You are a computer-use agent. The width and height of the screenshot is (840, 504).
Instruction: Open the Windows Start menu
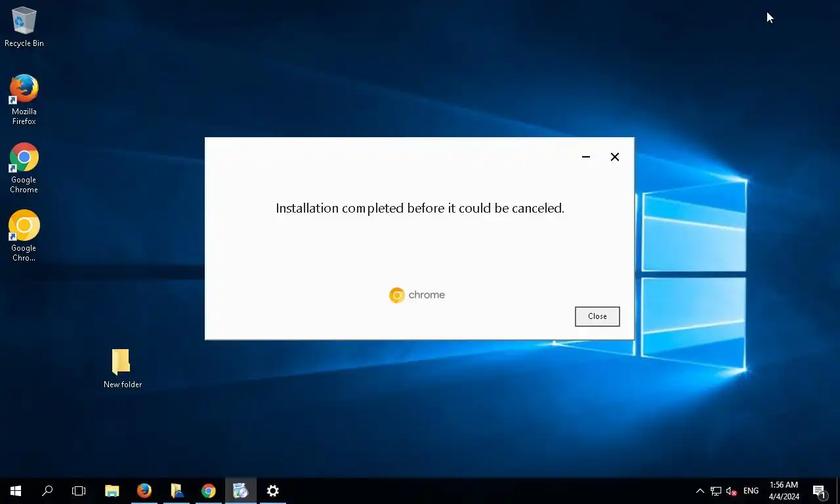[16, 491]
